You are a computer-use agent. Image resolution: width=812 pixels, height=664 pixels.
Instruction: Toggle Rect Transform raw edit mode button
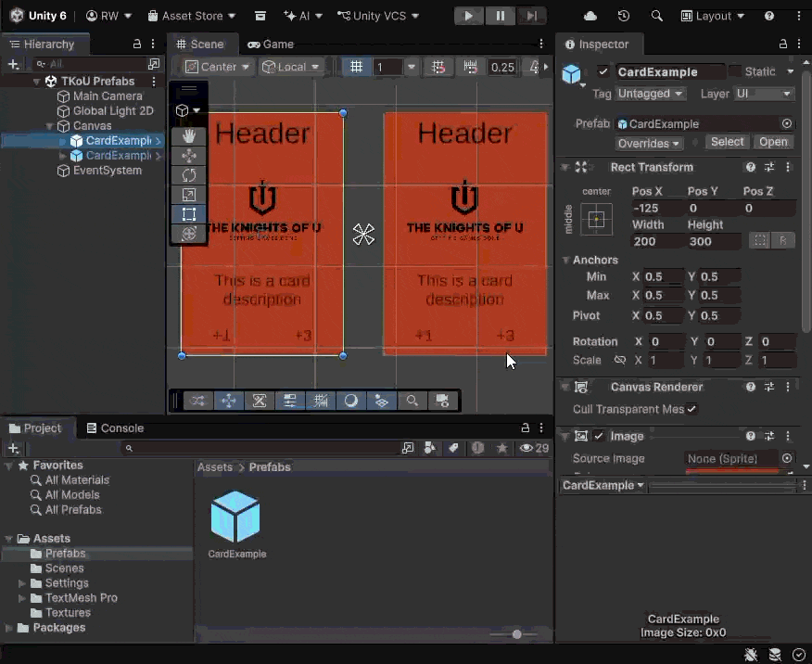coord(782,241)
